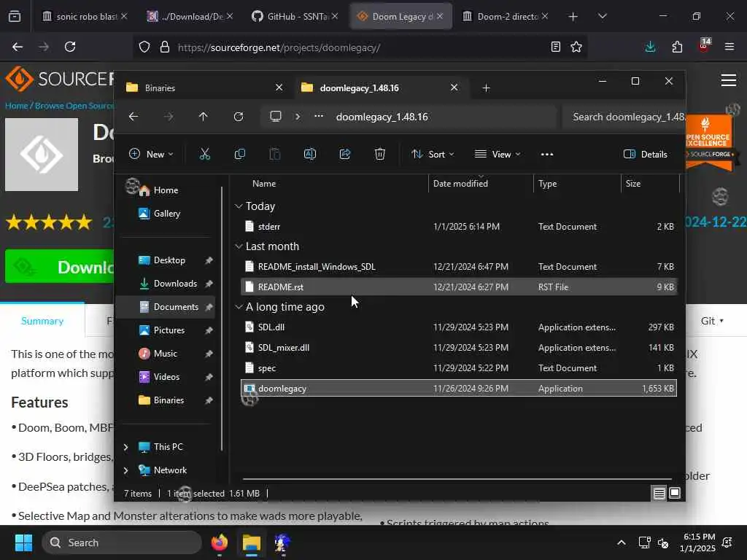Switch to details list view icon in status bar

[x=659, y=494]
